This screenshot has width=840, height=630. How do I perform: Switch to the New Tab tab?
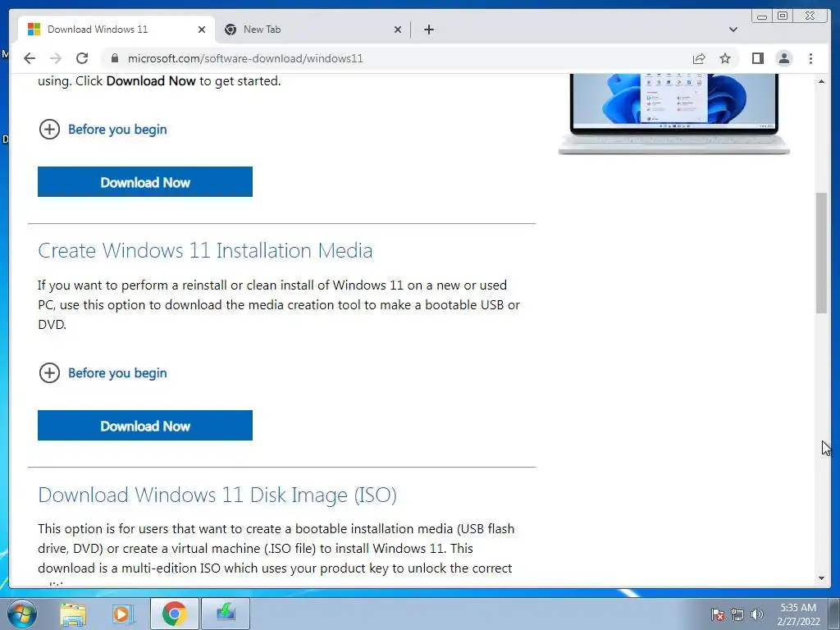coord(313,30)
